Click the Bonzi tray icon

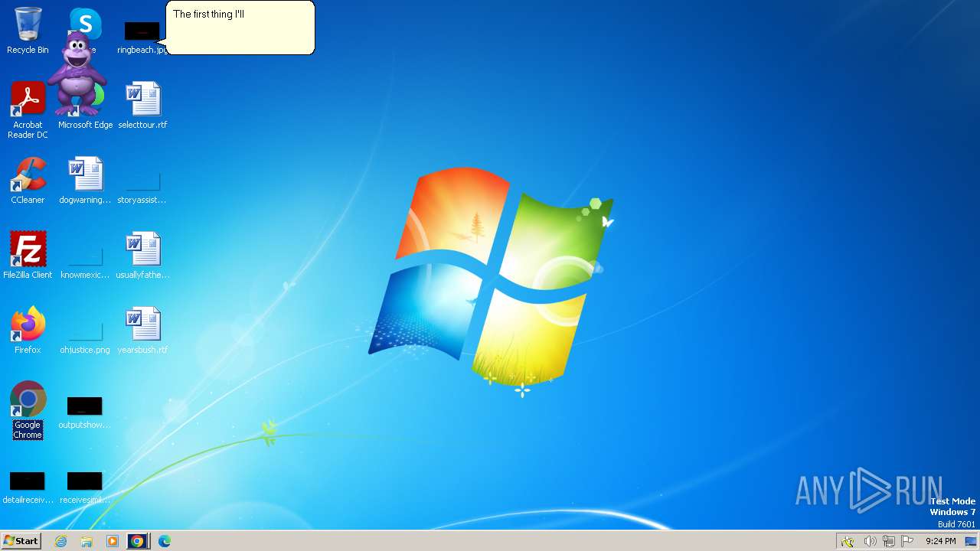pos(848,541)
